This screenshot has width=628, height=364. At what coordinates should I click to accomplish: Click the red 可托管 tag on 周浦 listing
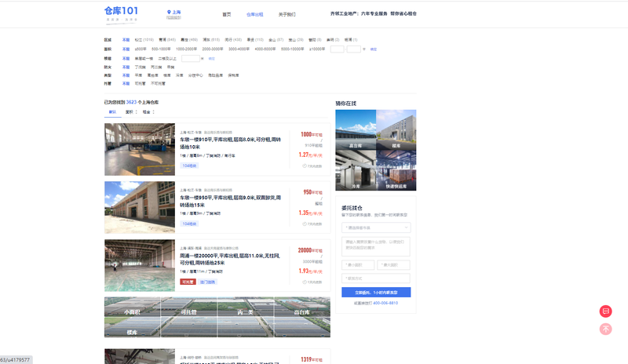(x=188, y=282)
